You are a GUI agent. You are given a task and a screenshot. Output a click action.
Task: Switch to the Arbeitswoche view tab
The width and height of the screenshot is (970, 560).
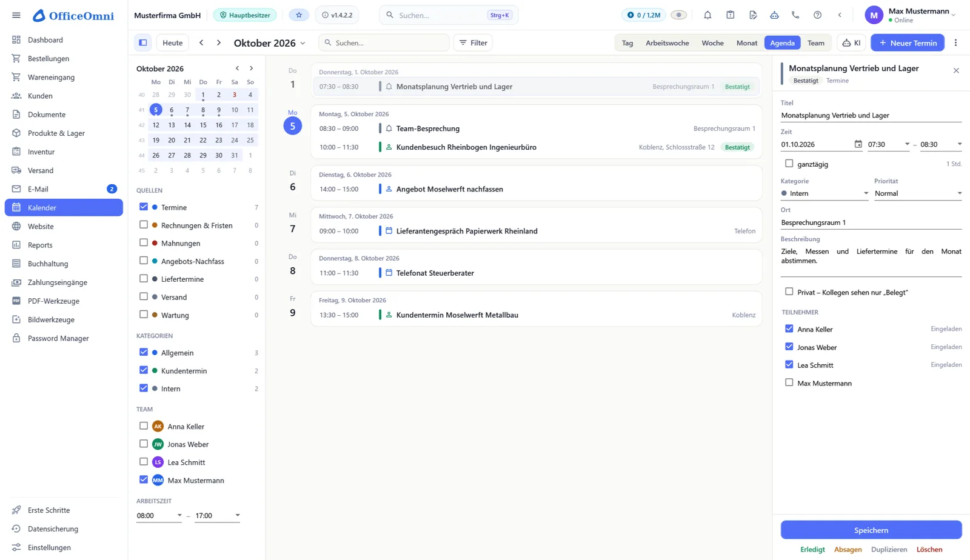pos(667,43)
